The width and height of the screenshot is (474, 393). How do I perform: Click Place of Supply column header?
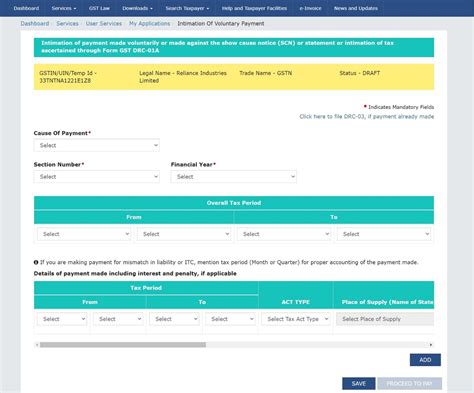tap(388, 302)
